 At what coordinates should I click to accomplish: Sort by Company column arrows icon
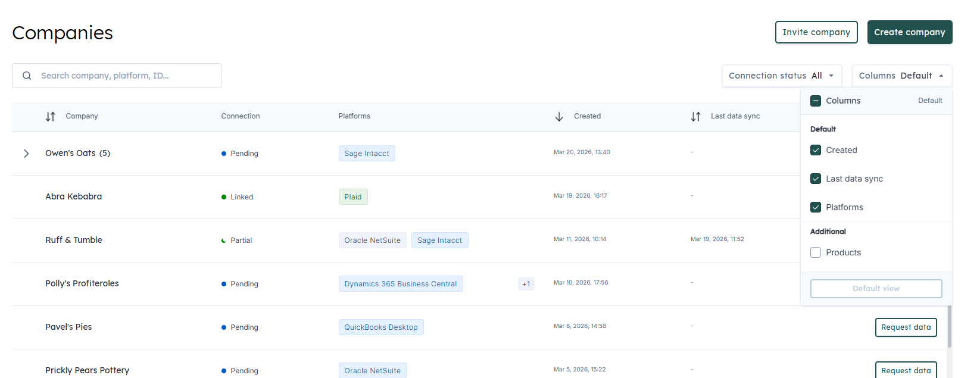tap(51, 117)
